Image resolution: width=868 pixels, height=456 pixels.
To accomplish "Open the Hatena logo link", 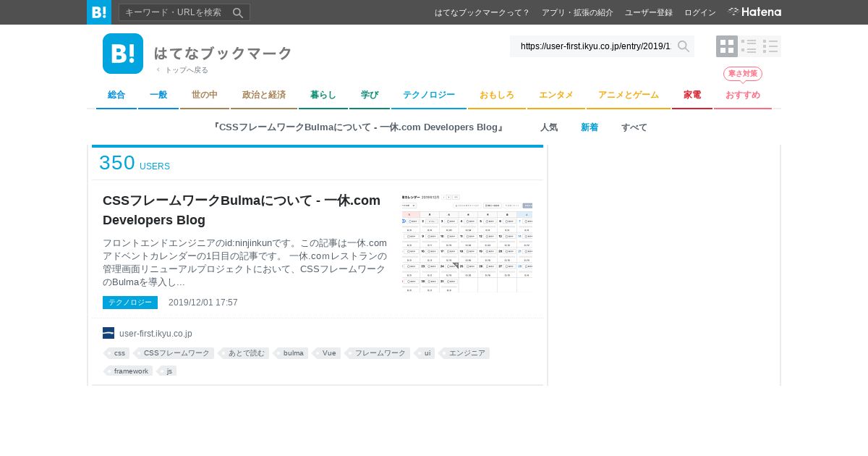I will pyautogui.click(x=754, y=12).
